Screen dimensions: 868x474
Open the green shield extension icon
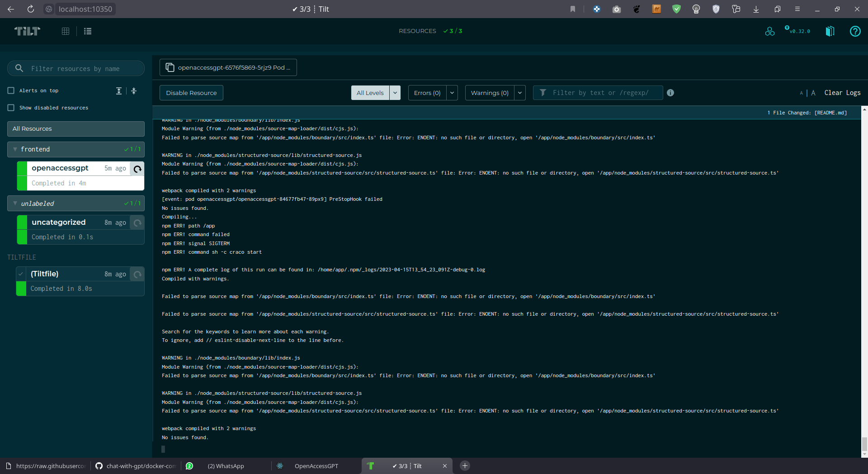[676, 9]
